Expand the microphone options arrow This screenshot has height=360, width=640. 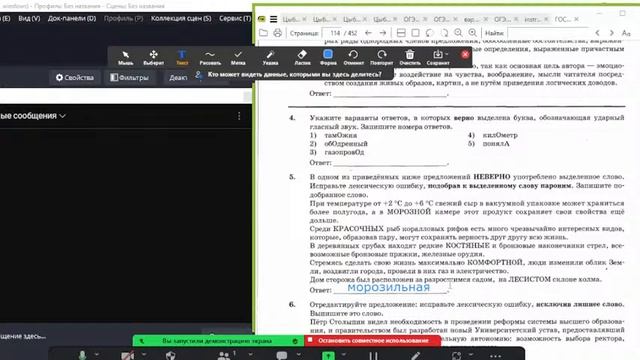pyautogui.click(x=97, y=354)
